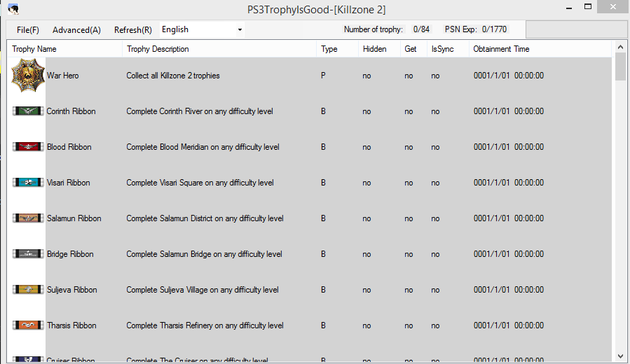Select the Bridge Ribbon trophy icon
This screenshot has width=630, height=364.
[x=28, y=254]
